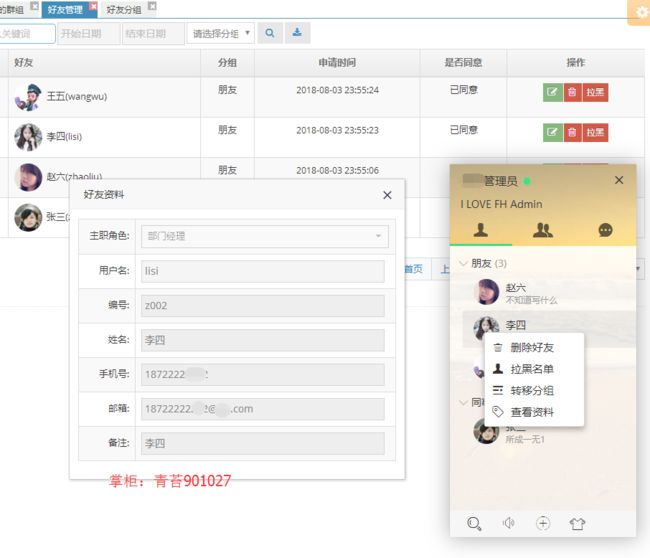Choose 转移分组 from the context menu

click(534, 391)
